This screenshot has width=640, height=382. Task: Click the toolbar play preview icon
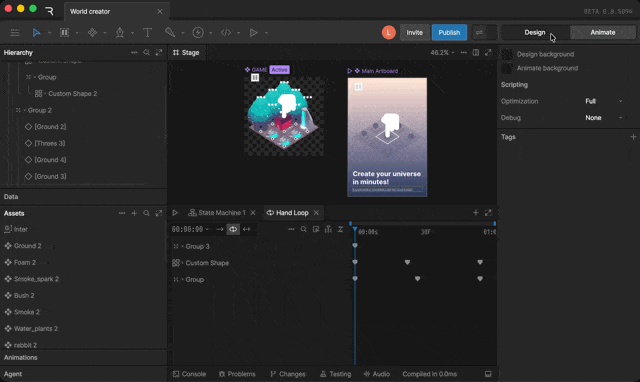[x=253, y=33]
